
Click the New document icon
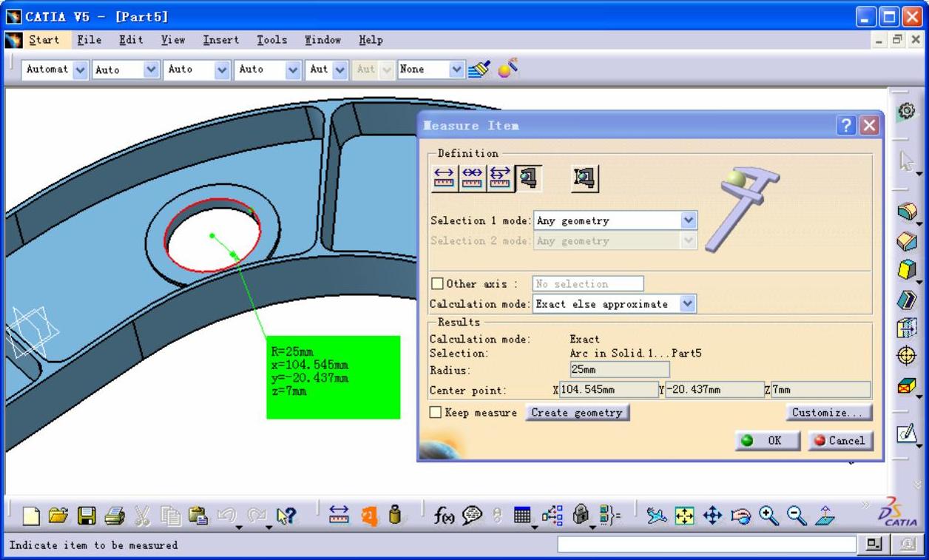pyautogui.click(x=31, y=517)
